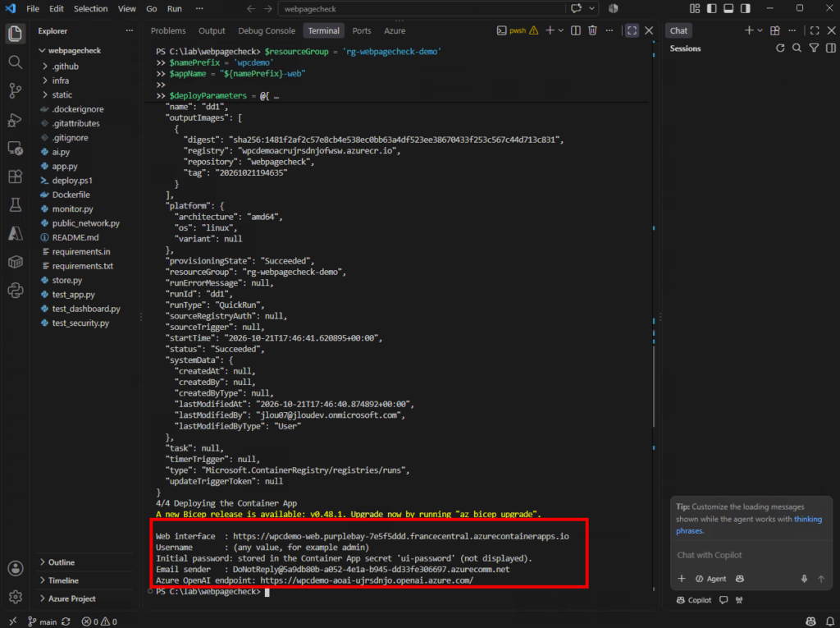The width and height of the screenshot is (840, 628).
Task: Switch to the Ports tab
Action: (x=362, y=30)
